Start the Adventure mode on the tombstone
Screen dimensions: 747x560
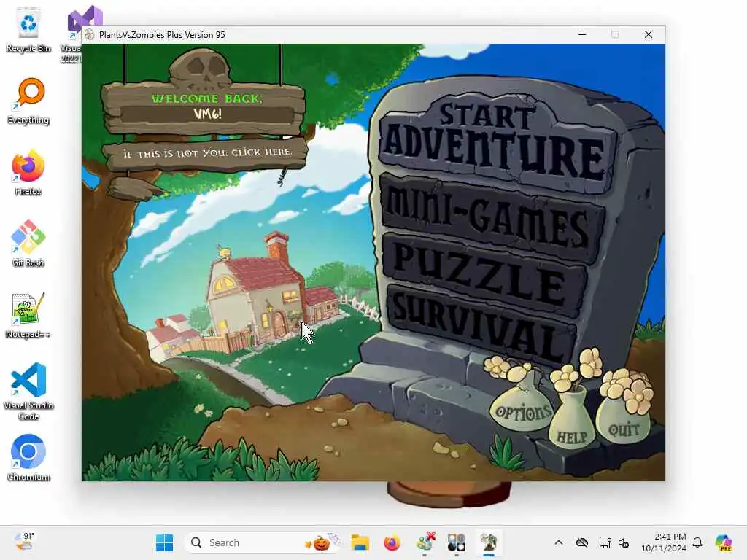495,145
